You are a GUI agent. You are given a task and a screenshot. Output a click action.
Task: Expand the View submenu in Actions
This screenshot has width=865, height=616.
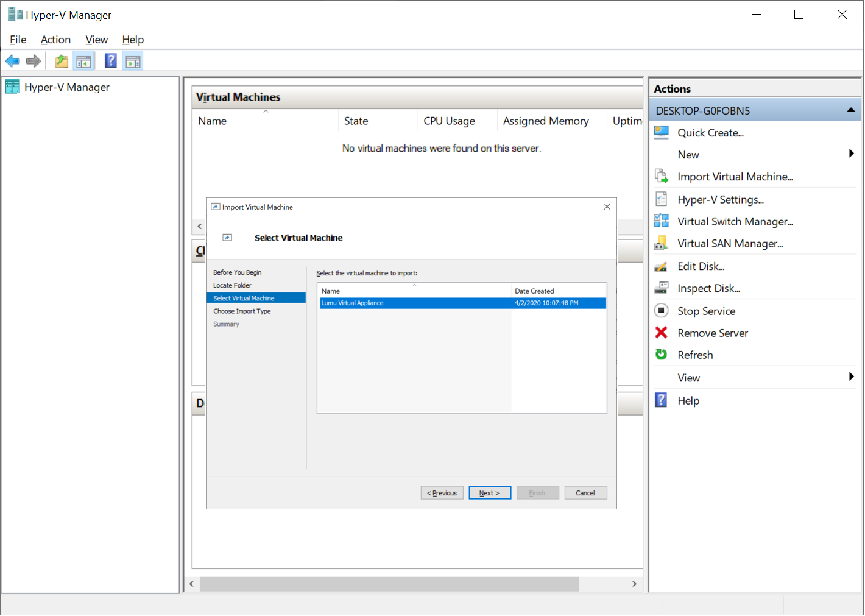click(x=852, y=377)
